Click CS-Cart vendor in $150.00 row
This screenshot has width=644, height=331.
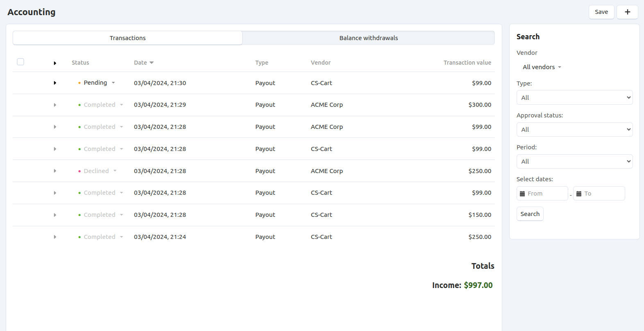tap(322, 215)
